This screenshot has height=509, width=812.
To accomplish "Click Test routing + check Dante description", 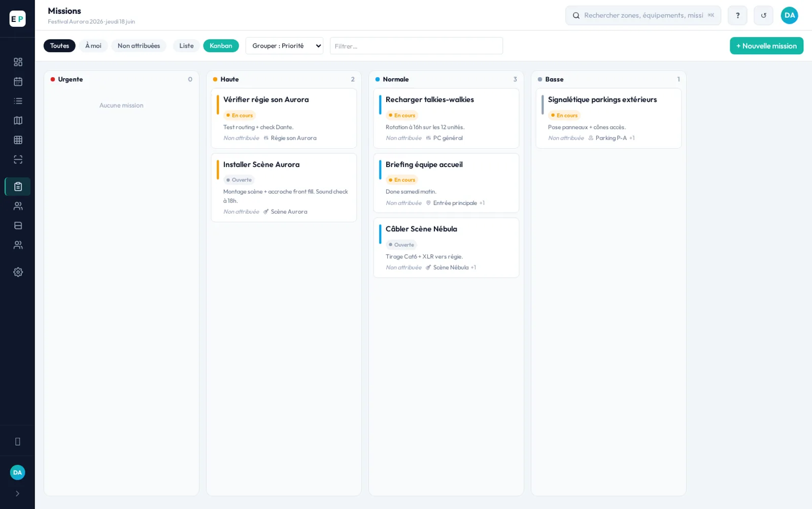I will [x=258, y=127].
